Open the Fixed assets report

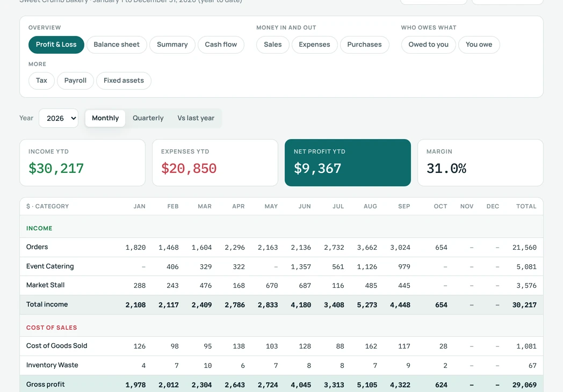click(124, 81)
